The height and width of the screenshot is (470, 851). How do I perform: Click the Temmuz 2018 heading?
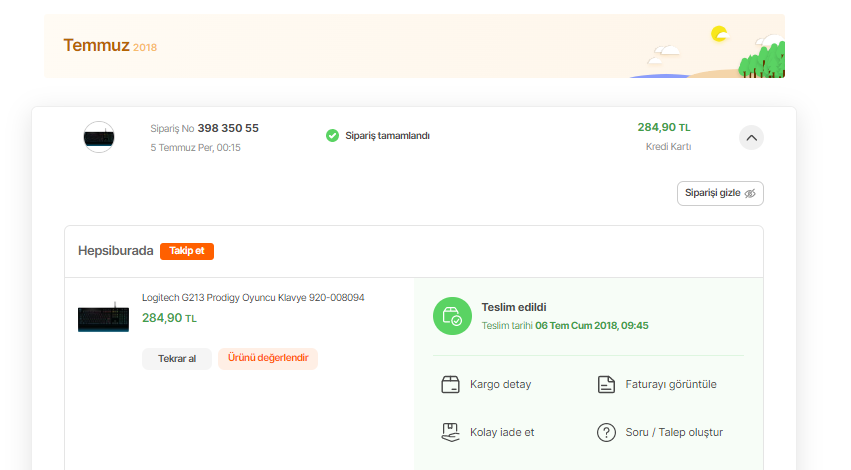[x=110, y=46]
